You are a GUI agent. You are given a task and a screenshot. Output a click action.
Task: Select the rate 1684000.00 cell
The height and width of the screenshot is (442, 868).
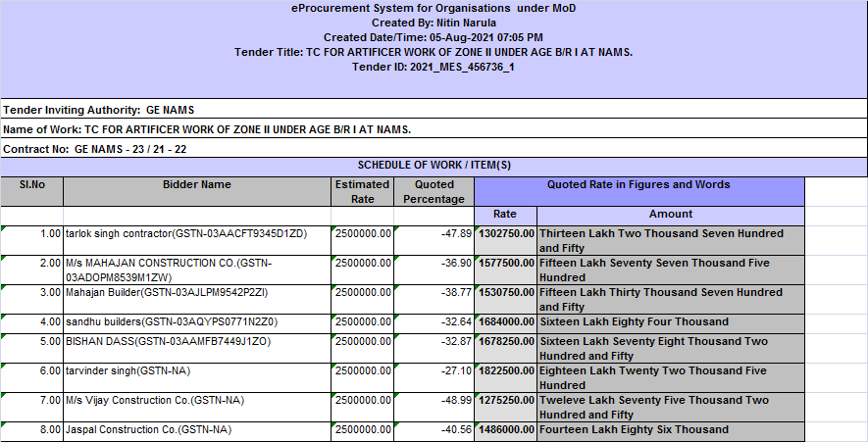coord(505,323)
